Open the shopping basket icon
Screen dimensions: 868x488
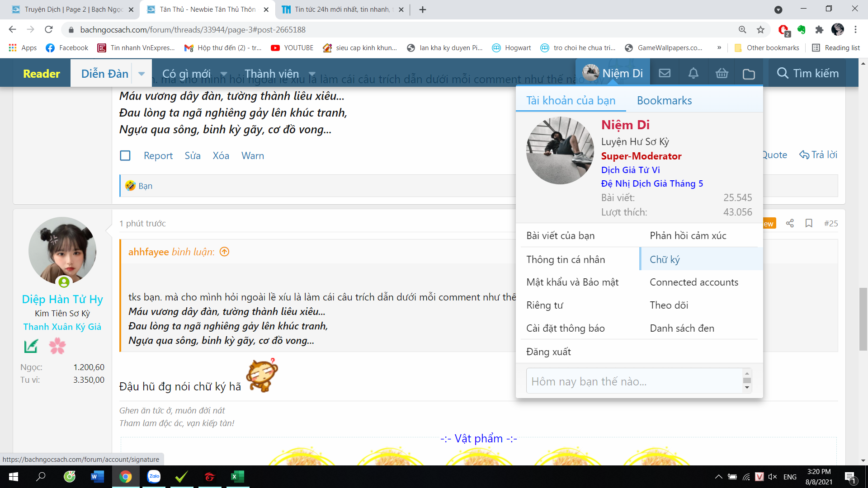pyautogui.click(x=722, y=73)
